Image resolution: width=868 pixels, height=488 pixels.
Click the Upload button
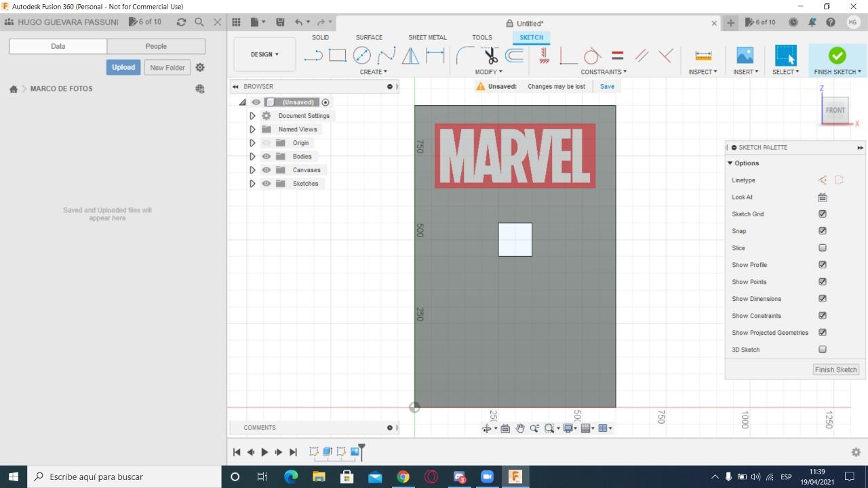click(x=123, y=67)
